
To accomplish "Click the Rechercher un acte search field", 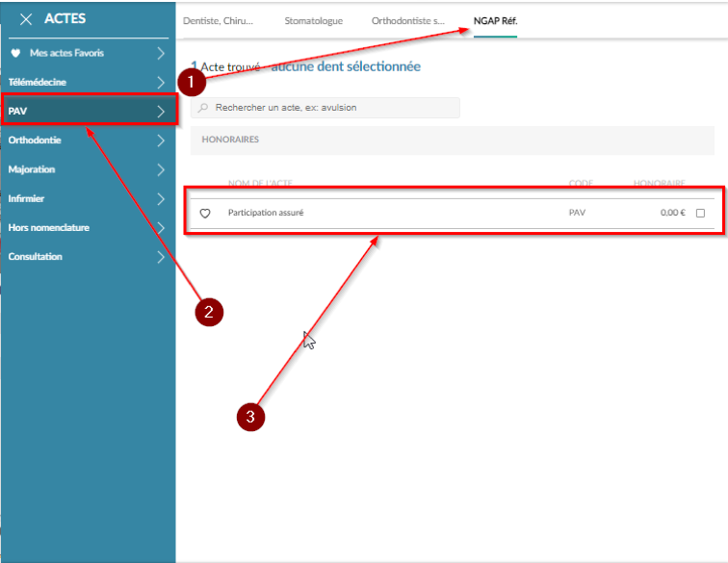I will (327, 108).
